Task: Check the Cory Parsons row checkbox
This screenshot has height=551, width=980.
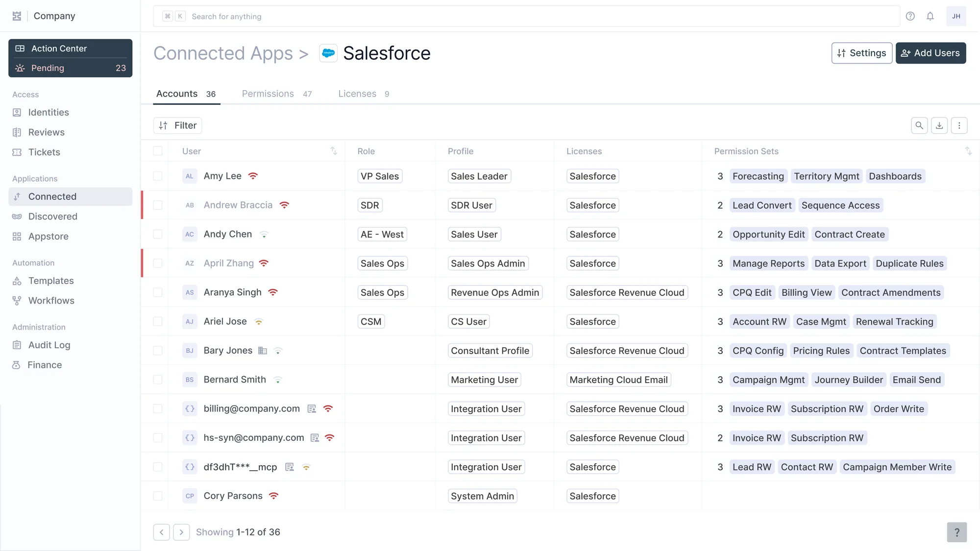Action: tap(158, 496)
